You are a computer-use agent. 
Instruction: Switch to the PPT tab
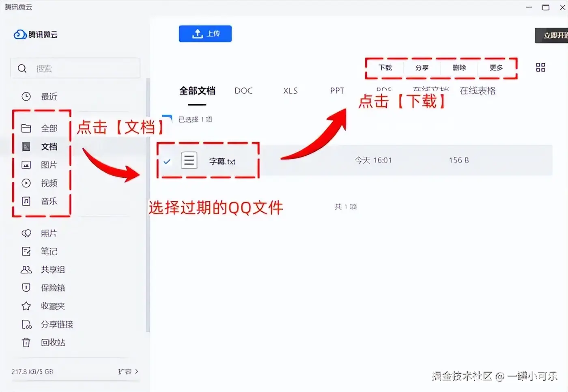pyautogui.click(x=337, y=91)
